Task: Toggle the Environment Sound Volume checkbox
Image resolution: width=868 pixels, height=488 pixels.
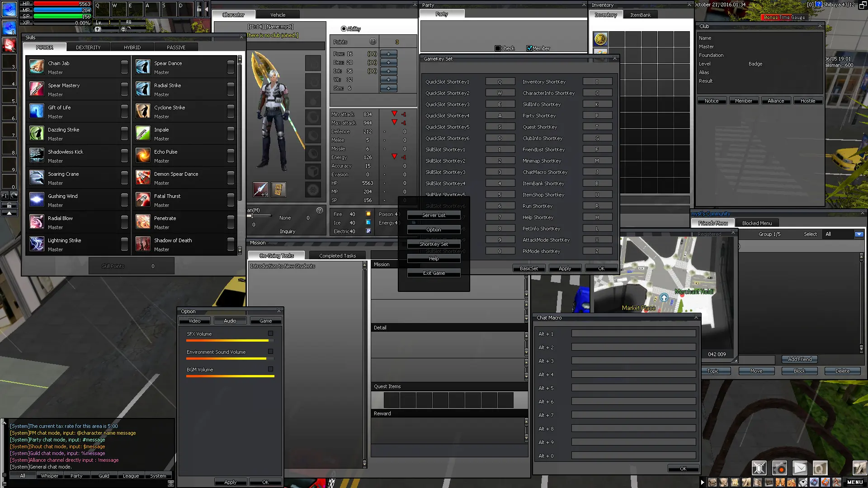Action: [270, 352]
